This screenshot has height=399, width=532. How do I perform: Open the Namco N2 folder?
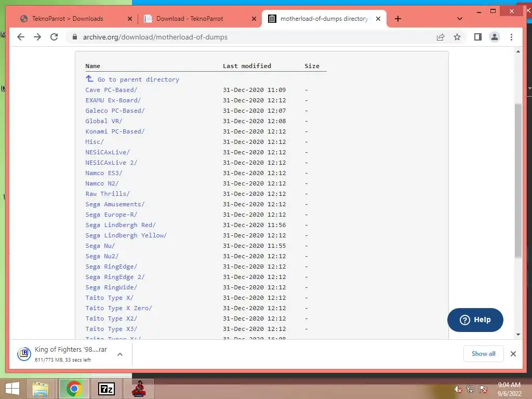(x=102, y=183)
